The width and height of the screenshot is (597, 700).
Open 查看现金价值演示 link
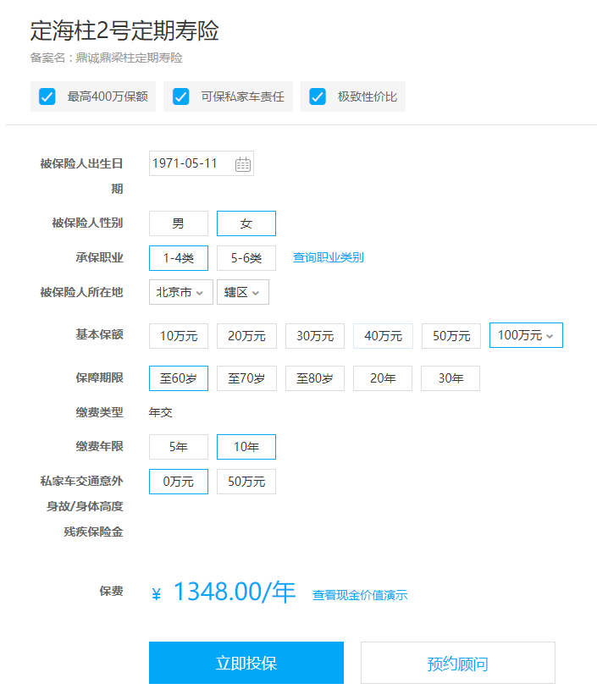pos(360,595)
